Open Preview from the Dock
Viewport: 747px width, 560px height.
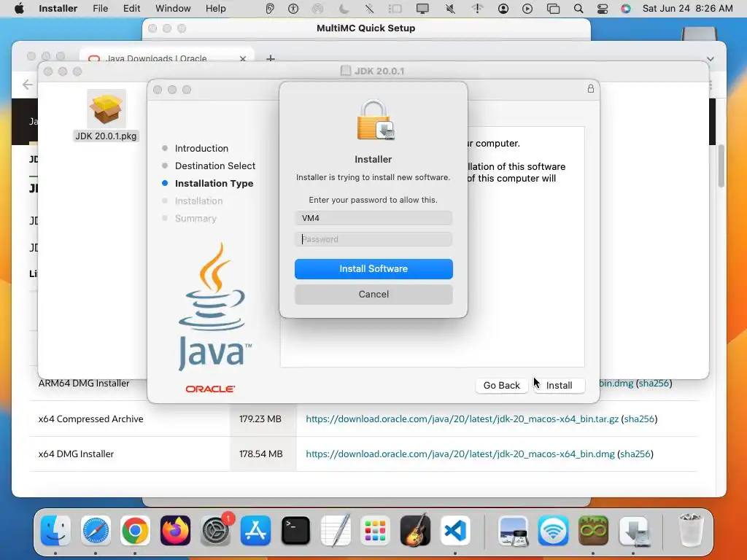pyautogui.click(x=513, y=531)
